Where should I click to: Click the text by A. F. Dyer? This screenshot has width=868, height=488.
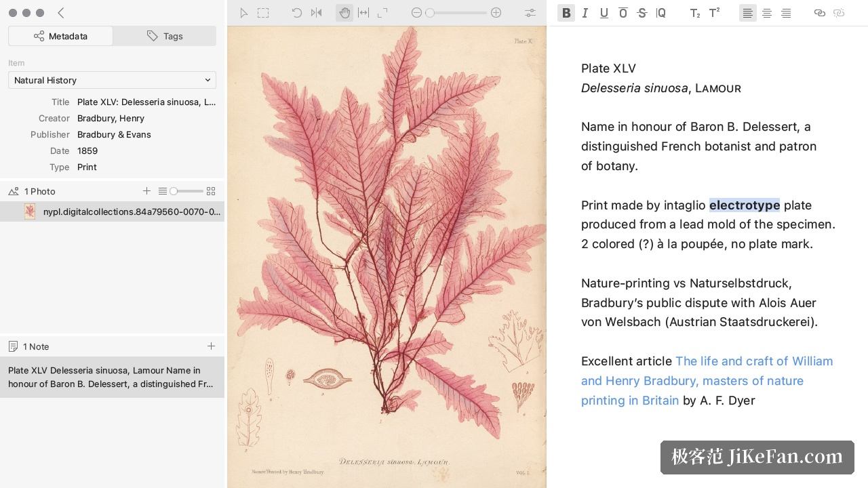point(719,401)
